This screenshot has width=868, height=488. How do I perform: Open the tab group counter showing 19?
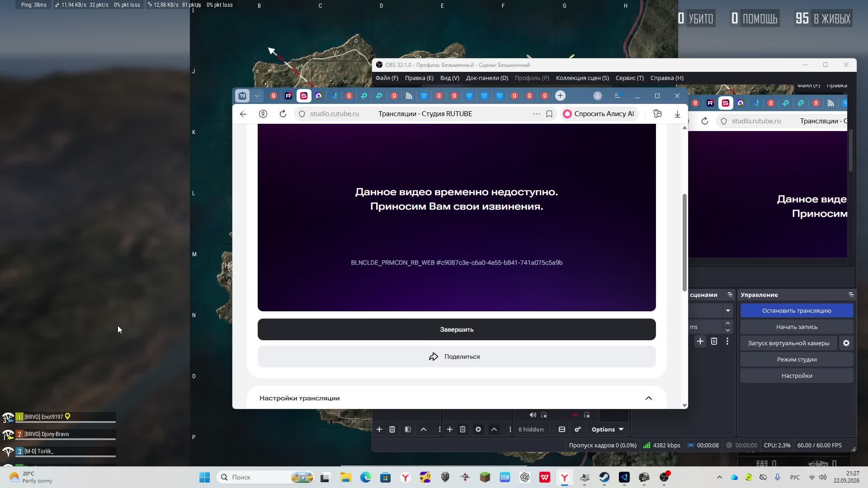point(242,96)
